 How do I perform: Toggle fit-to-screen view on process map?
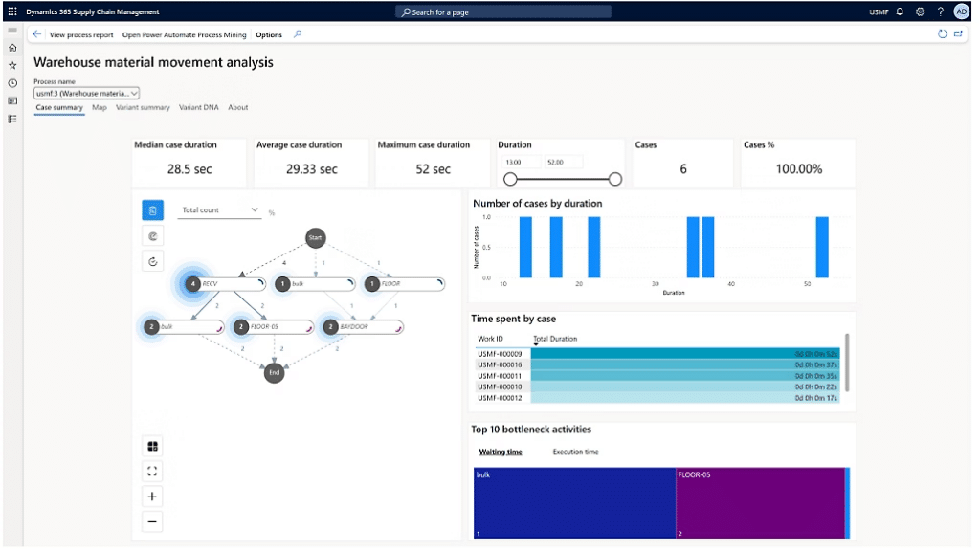(152, 471)
